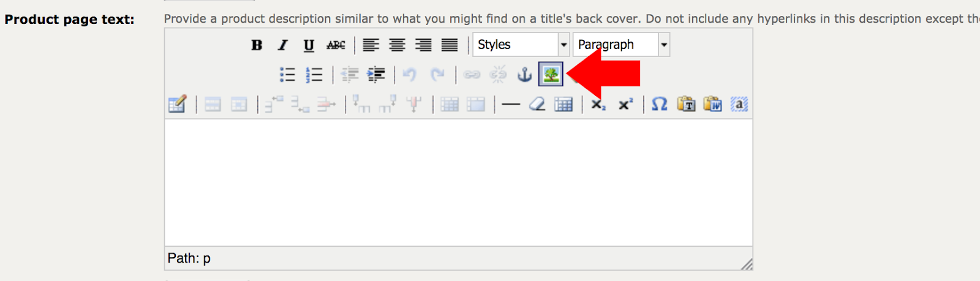The height and width of the screenshot is (281, 980).
Task: Apply italic formatting
Action: [x=282, y=45]
